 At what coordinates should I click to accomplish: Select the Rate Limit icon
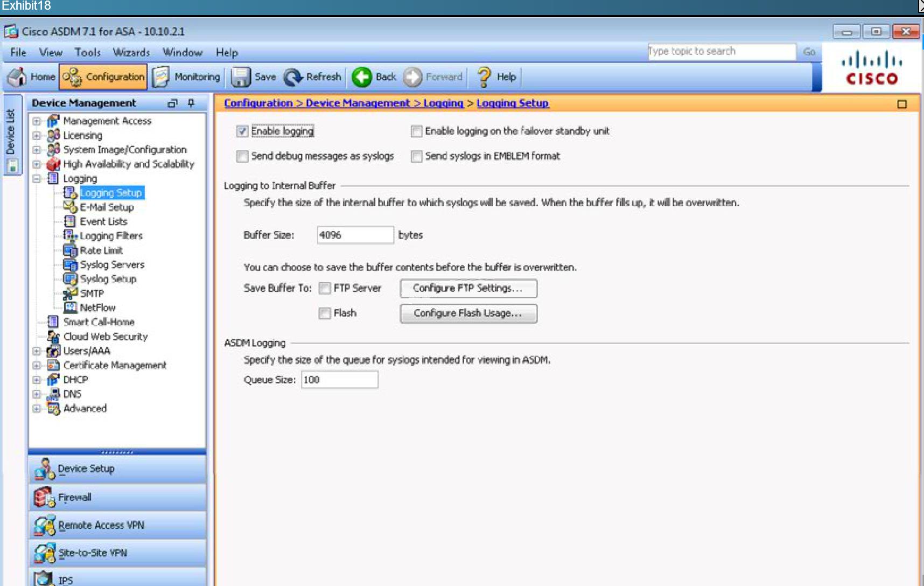point(70,250)
